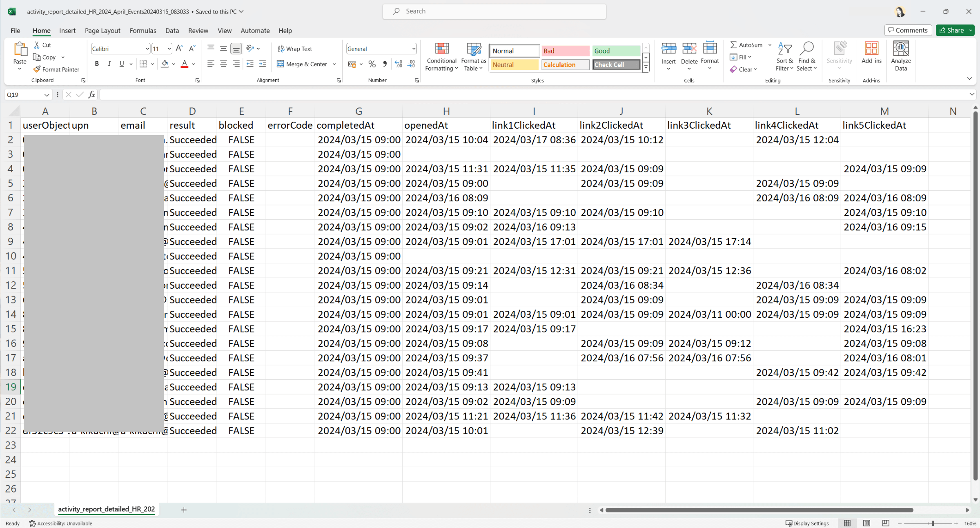Click Increase Font Size icon
980x528 pixels.
tap(179, 49)
